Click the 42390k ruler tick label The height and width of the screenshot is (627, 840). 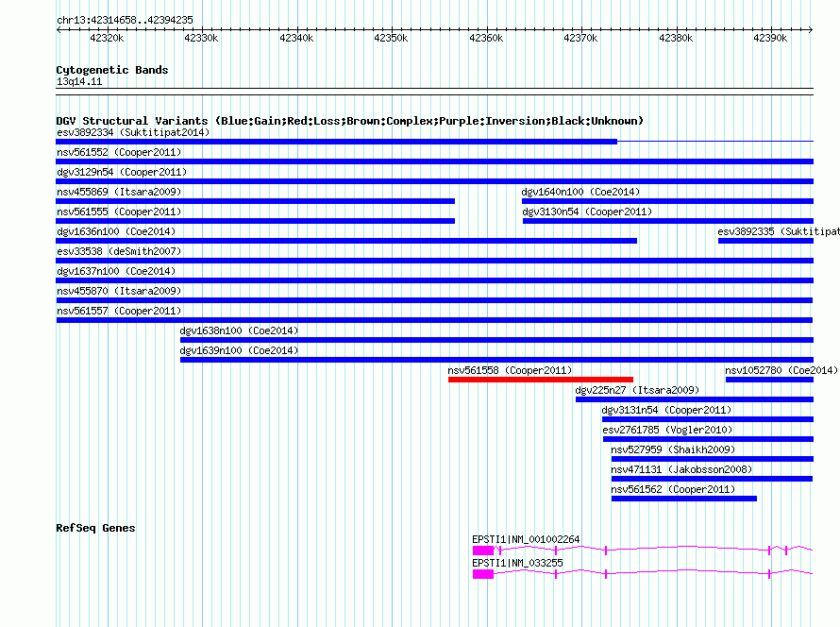click(x=770, y=38)
